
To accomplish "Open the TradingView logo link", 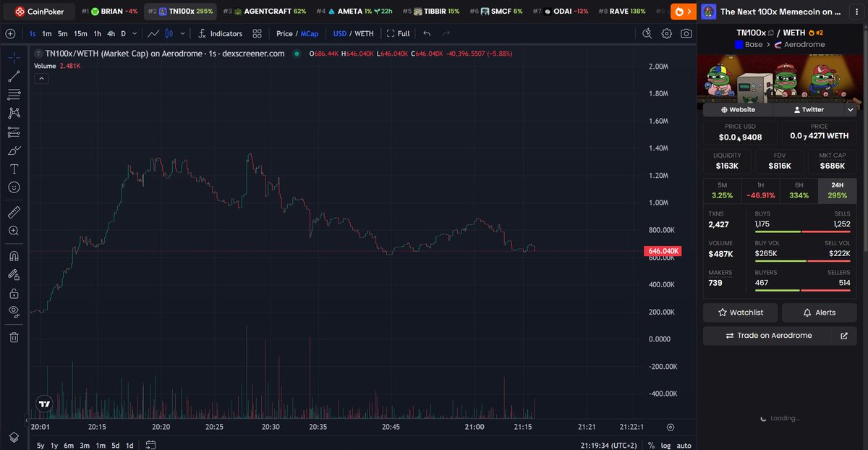I will [x=45, y=404].
